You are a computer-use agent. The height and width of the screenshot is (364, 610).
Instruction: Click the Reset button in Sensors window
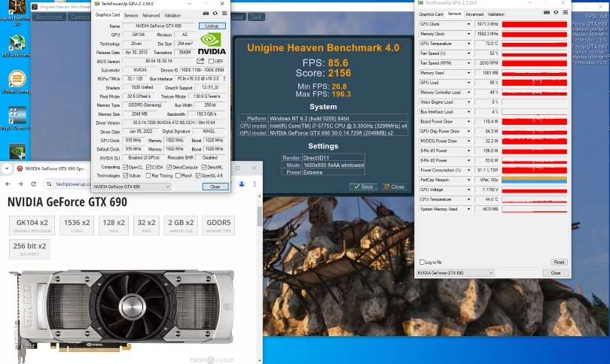click(x=559, y=262)
